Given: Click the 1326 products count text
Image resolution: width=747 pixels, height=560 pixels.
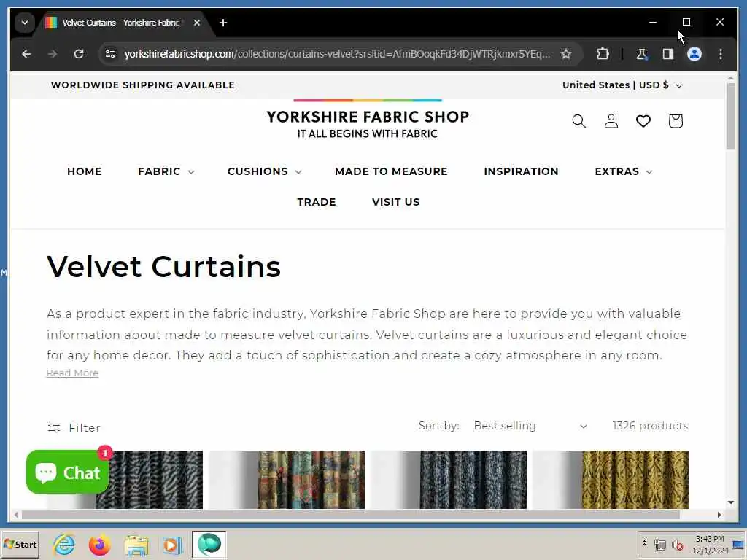Looking at the screenshot, I should 650,426.
